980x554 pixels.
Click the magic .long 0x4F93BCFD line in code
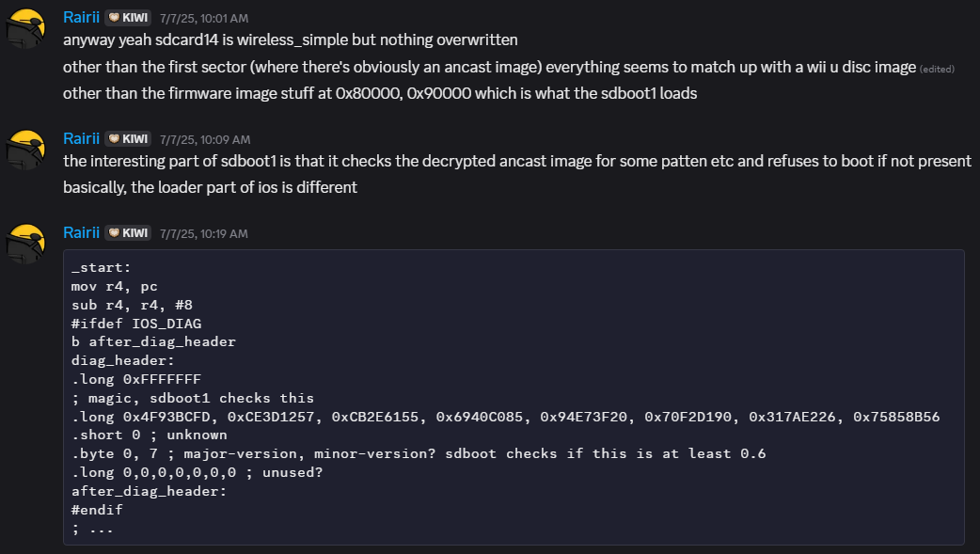pyautogui.click(x=505, y=417)
